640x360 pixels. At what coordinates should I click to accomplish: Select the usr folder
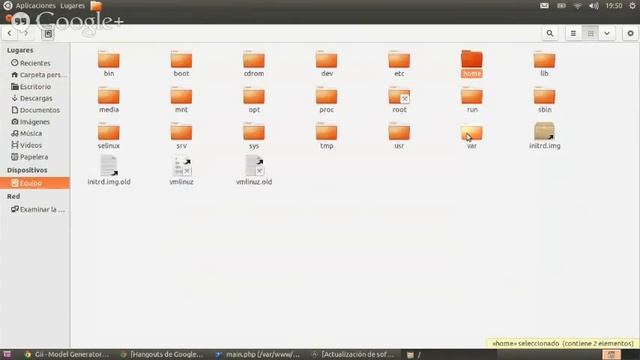(x=399, y=136)
